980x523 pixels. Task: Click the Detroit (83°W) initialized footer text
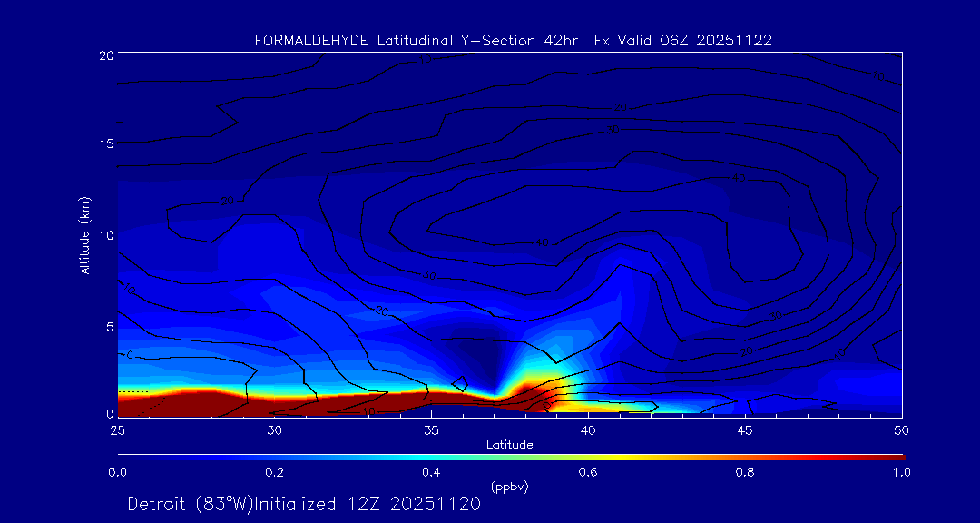pos(304,504)
